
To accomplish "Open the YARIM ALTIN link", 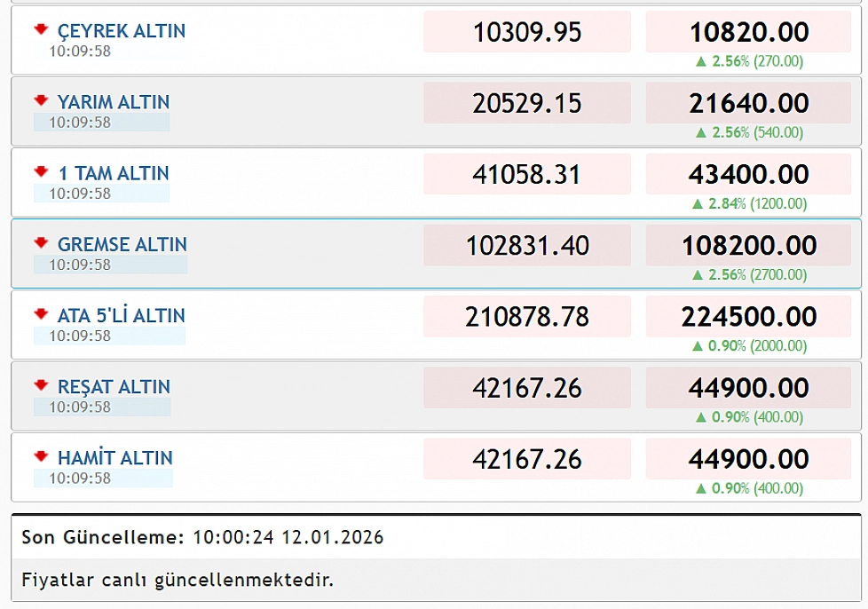I will point(114,102).
